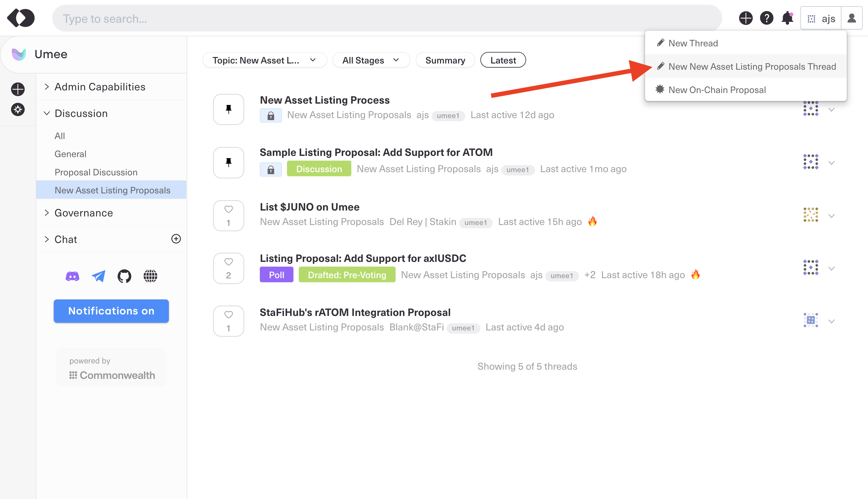Click the help question mark icon

click(x=766, y=18)
